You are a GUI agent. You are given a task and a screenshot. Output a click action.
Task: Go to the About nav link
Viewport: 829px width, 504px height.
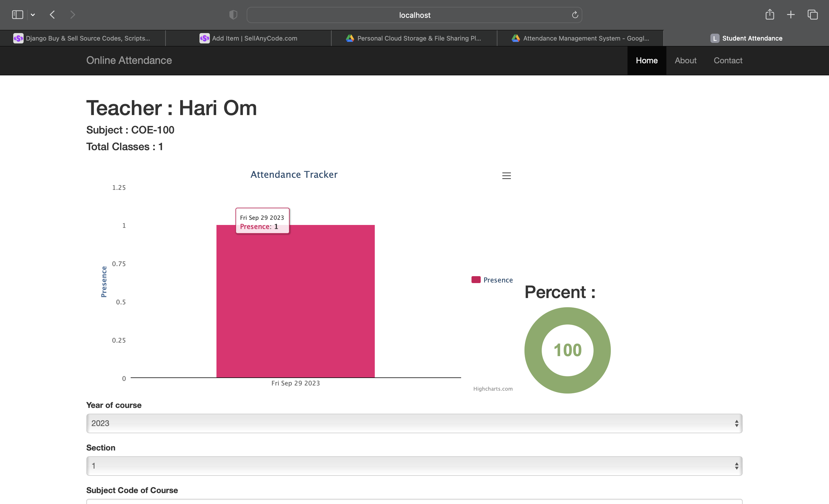pyautogui.click(x=685, y=60)
